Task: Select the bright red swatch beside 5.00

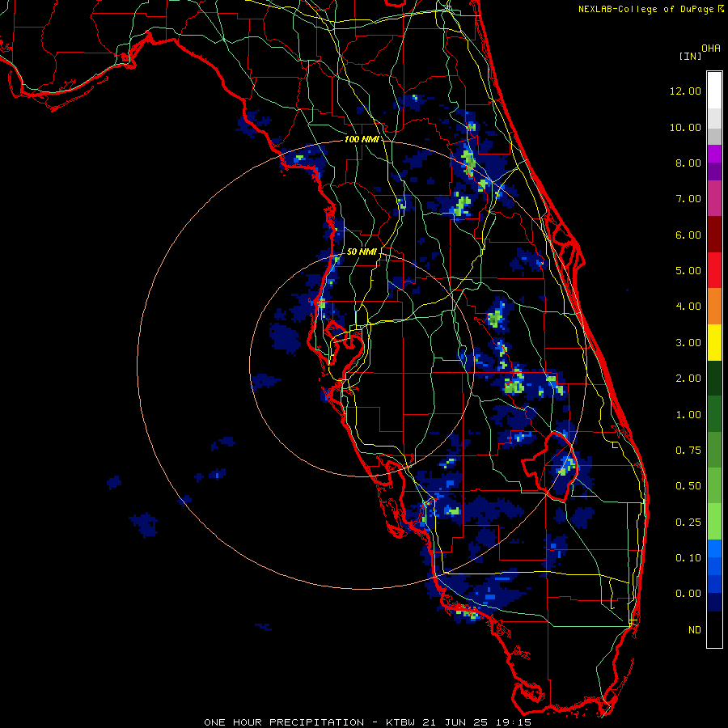Action: pos(714,270)
